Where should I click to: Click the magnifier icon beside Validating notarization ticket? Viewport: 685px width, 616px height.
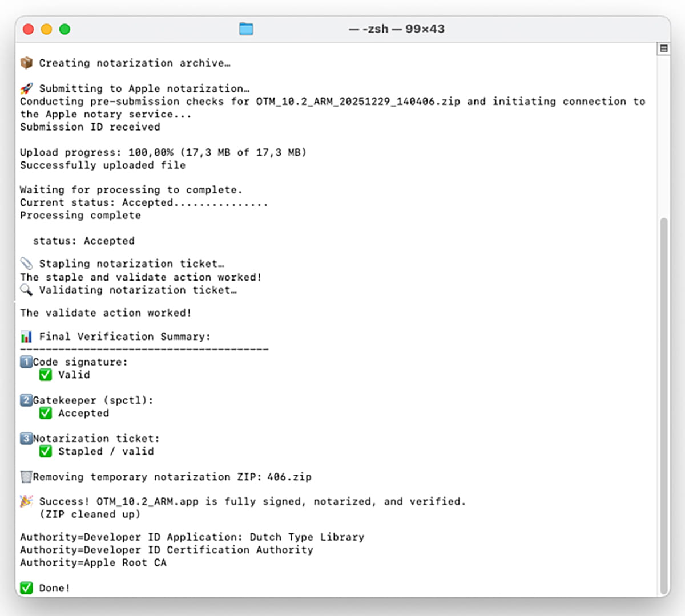[26, 290]
